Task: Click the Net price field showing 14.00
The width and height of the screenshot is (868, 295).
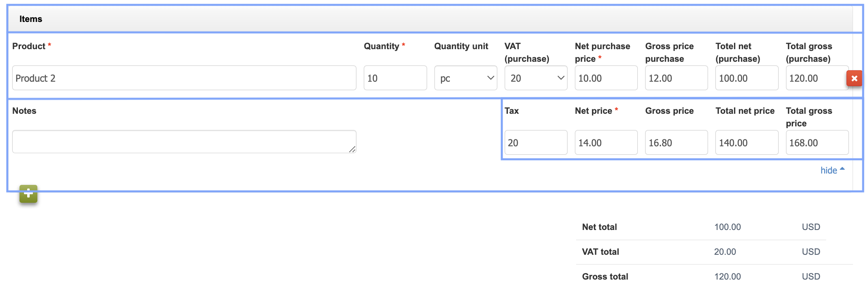Action: tap(606, 143)
